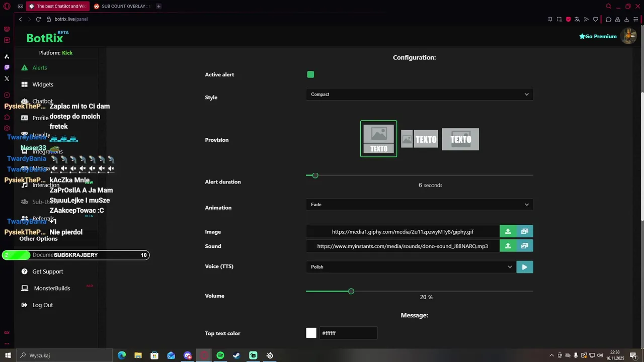Select Log Out in the sidebar
The height and width of the screenshot is (362, 644).
pyautogui.click(x=42, y=305)
